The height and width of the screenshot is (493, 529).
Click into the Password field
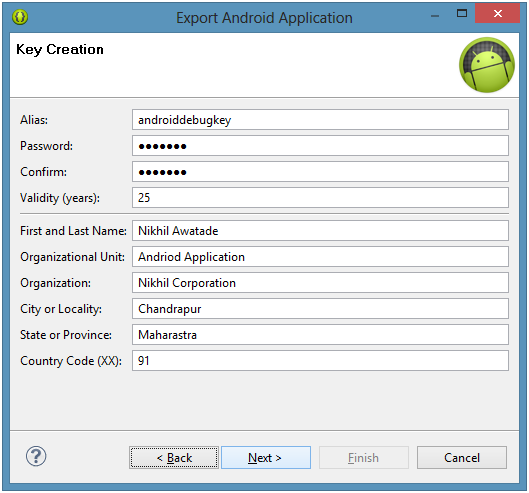(320, 145)
